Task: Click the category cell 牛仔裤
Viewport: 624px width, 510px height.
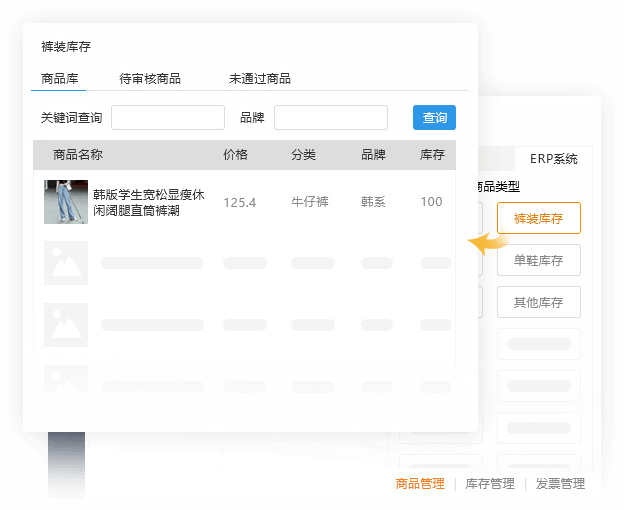Action: click(x=310, y=202)
